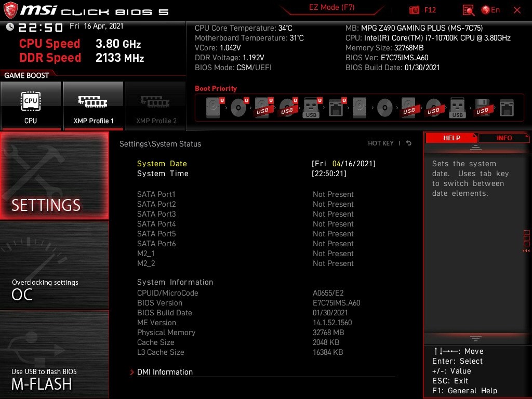The height and width of the screenshot is (399, 532).
Task: Click the EZ Mode (F7) button
Action: pos(331,8)
